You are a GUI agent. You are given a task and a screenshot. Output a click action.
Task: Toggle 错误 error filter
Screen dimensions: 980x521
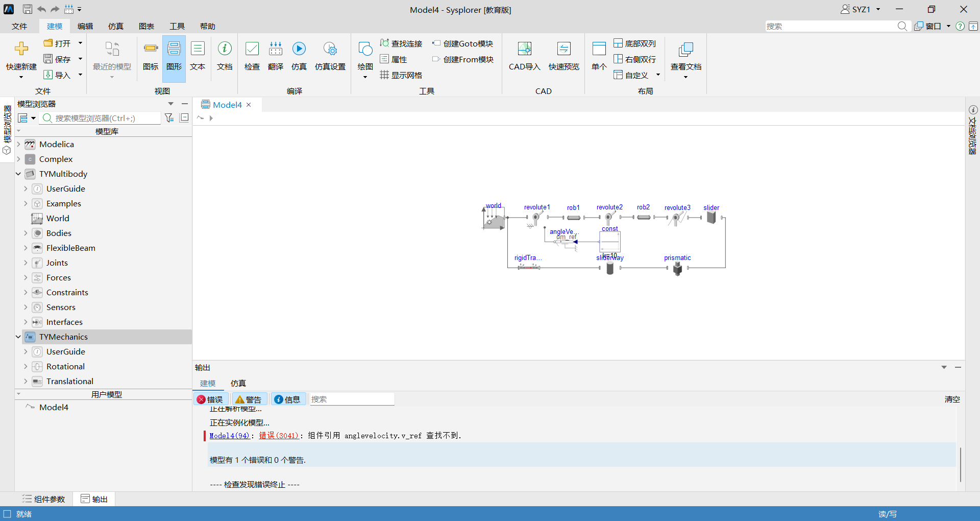pyautogui.click(x=210, y=399)
